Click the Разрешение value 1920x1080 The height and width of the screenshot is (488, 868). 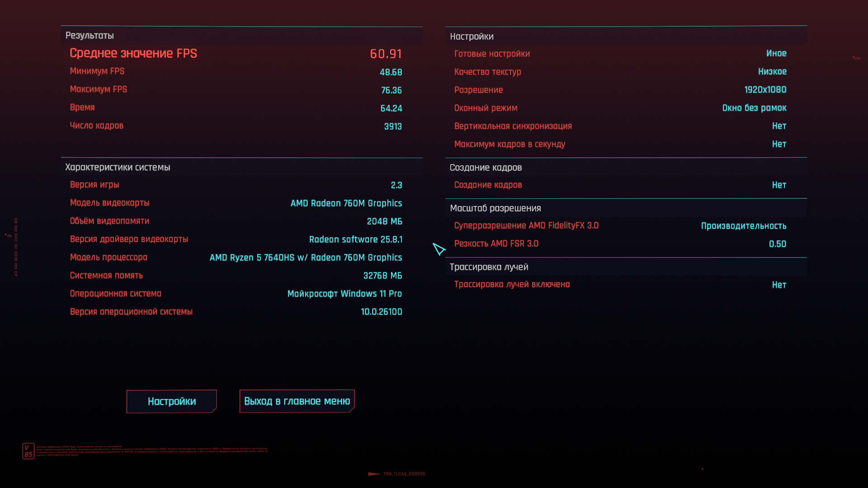coord(765,90)
